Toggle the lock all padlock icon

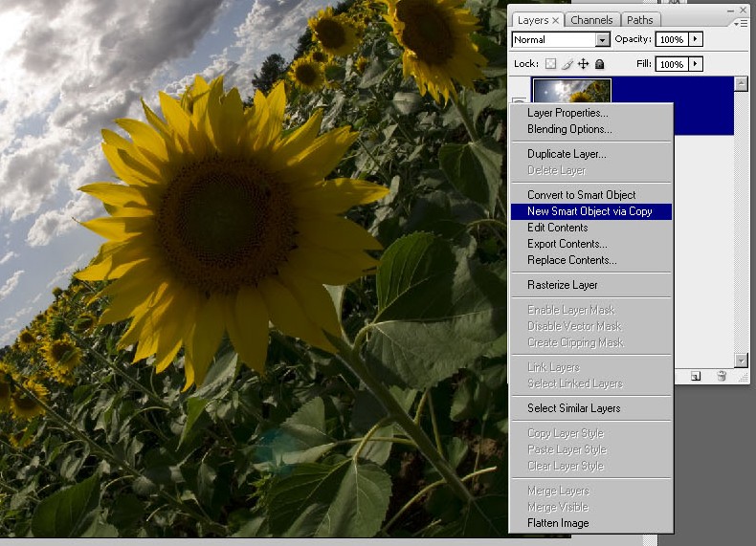[599, 64]
